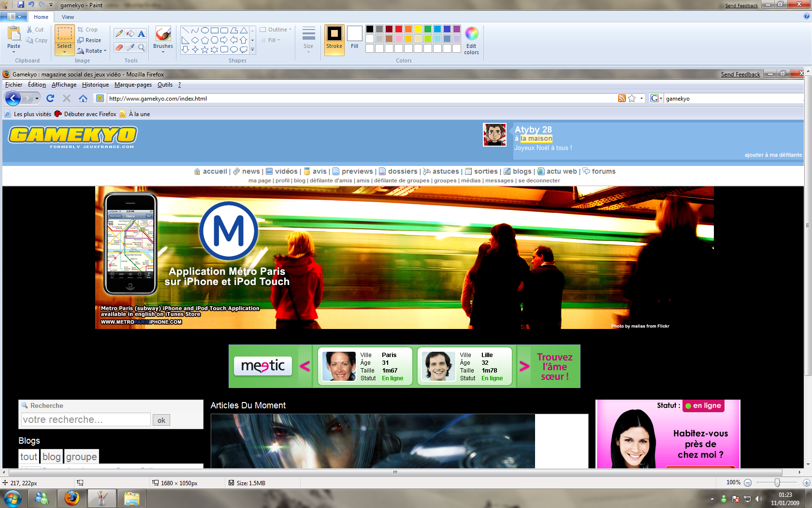Open the Select options dropdown arrow

pos(64,52)
